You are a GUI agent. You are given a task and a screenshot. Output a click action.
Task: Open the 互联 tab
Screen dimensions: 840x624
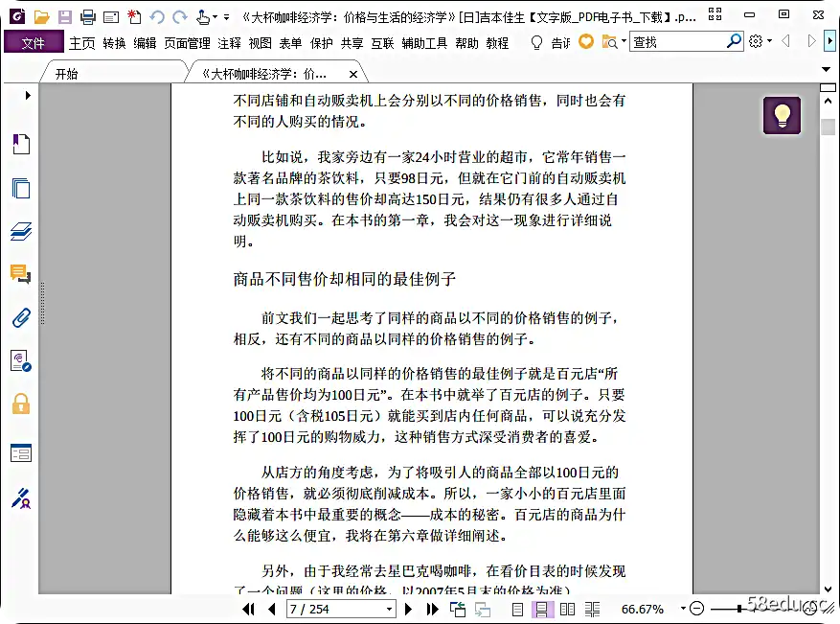[x=382, y=43]
